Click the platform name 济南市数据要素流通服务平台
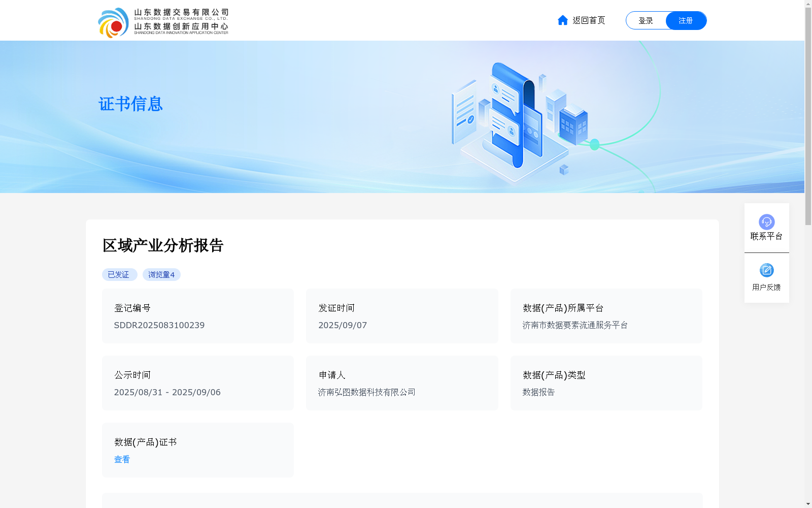This screenshot has height=508, width=812. (575, 325)
